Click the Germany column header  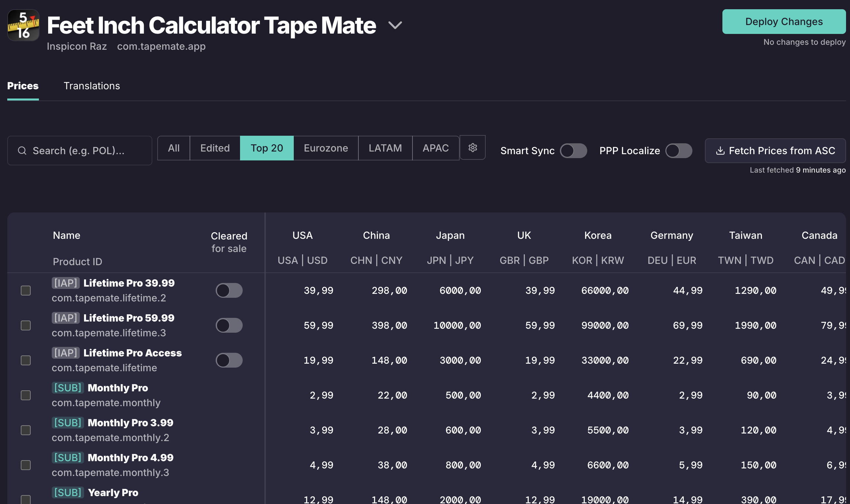point(672,235)
